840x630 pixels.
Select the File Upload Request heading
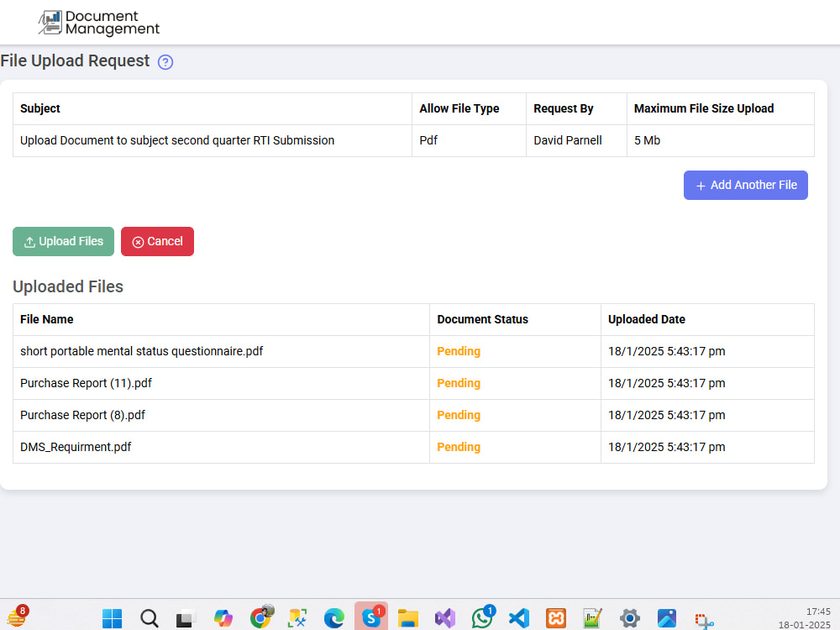pos(75,61)
